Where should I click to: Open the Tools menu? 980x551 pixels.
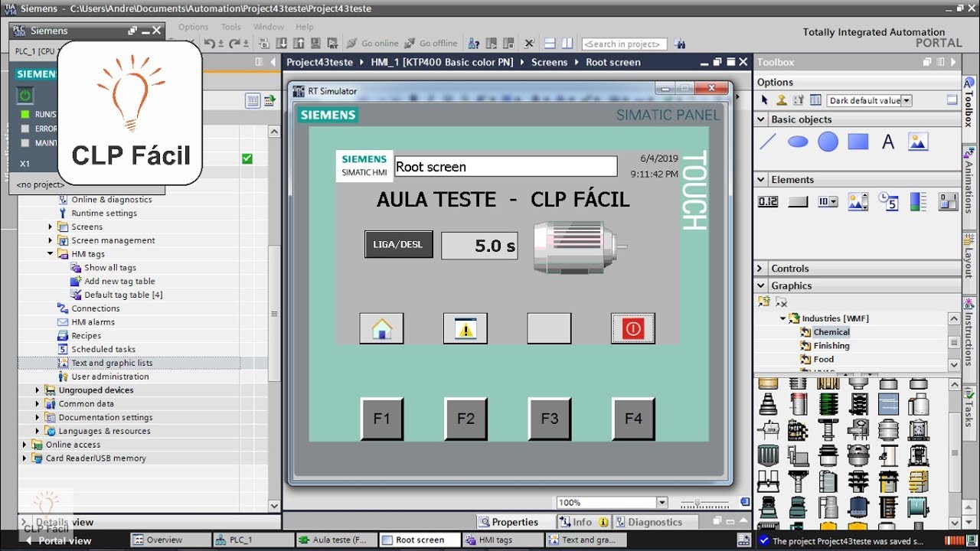click(230, 27)
